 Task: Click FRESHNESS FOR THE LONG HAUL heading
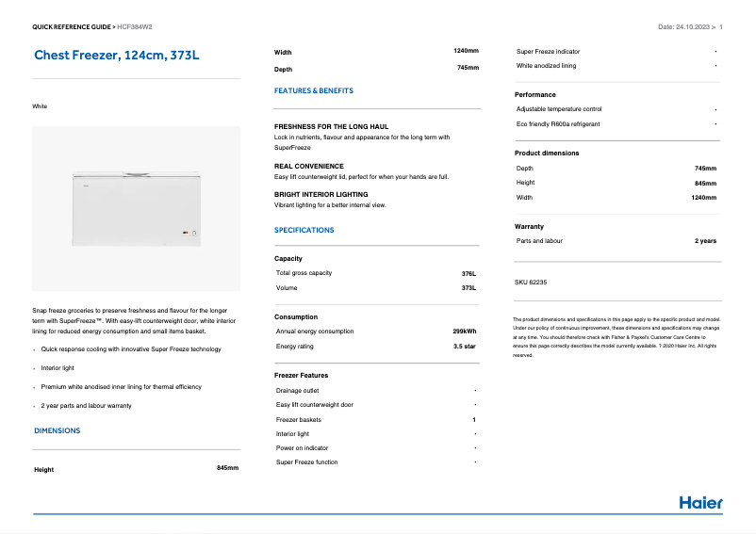coord(331,126)
